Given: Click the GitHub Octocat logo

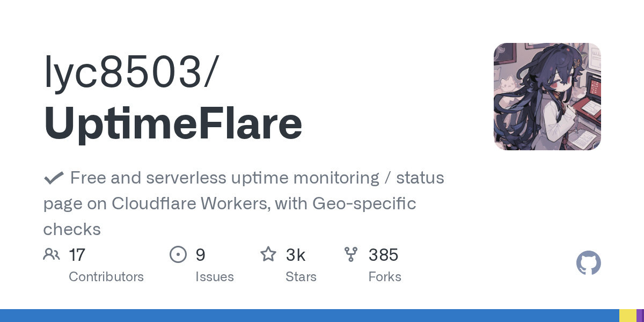Looking at the screenshot, I should pos(588,264).
